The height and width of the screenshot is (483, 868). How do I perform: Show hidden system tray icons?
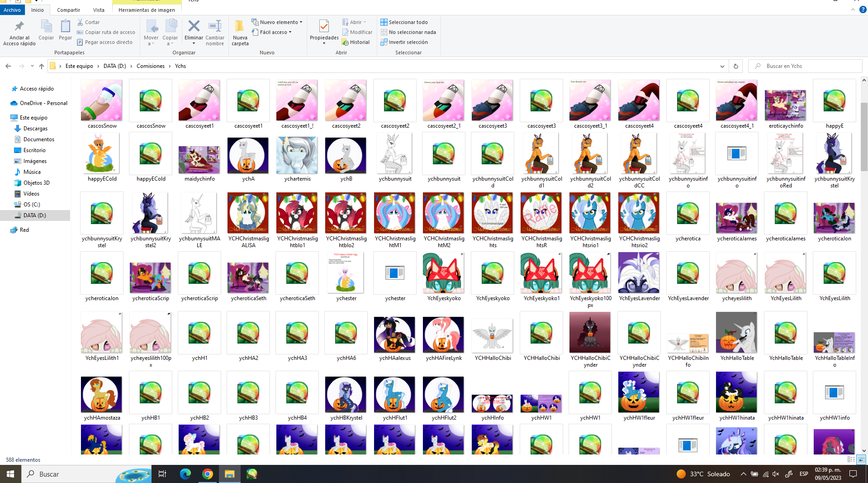[x=743, y=474]
